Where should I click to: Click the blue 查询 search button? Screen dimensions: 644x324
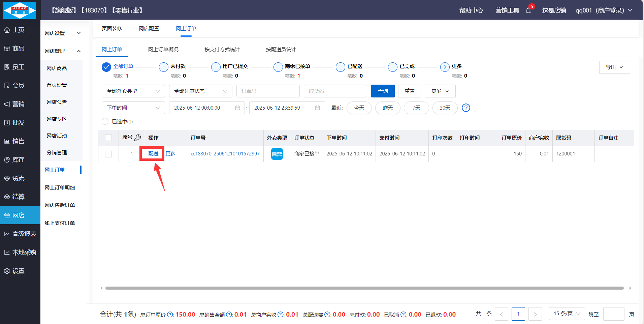pyautogui.click(x=383, y=91)
